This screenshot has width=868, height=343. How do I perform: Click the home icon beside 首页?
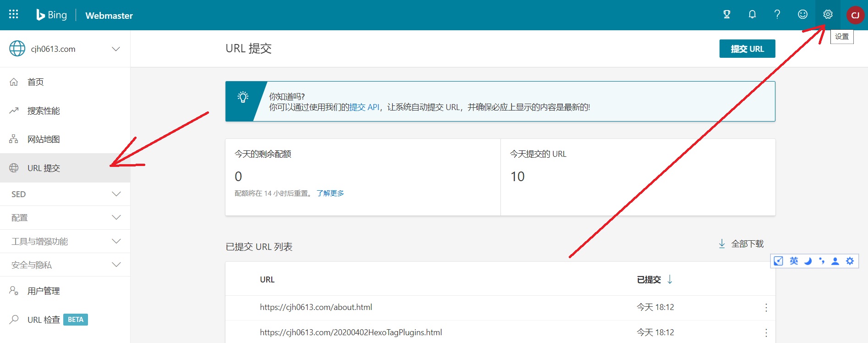(x=14, y=82)
